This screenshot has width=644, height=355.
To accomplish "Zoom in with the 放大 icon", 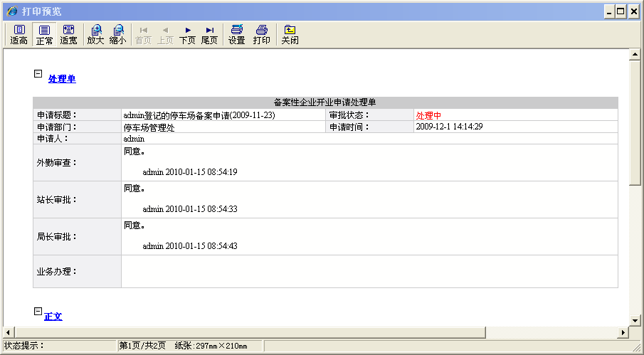I will (x=95, y=34).
